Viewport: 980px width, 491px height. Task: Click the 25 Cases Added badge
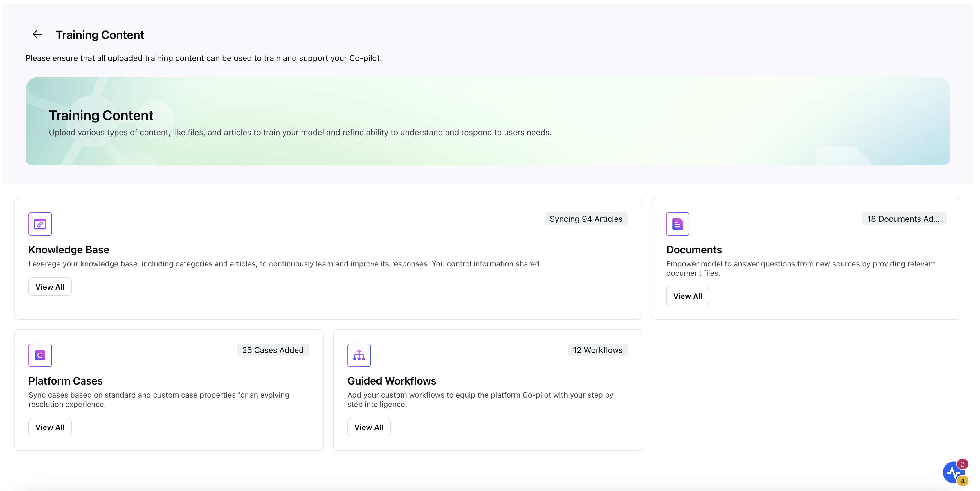point(273,350)
